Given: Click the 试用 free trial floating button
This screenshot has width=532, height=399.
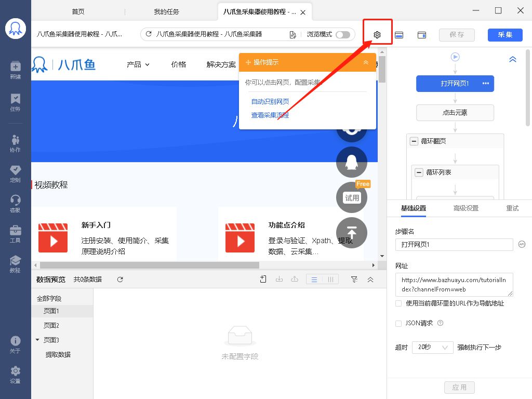Looking at the screenshot, I should (352, 197).
